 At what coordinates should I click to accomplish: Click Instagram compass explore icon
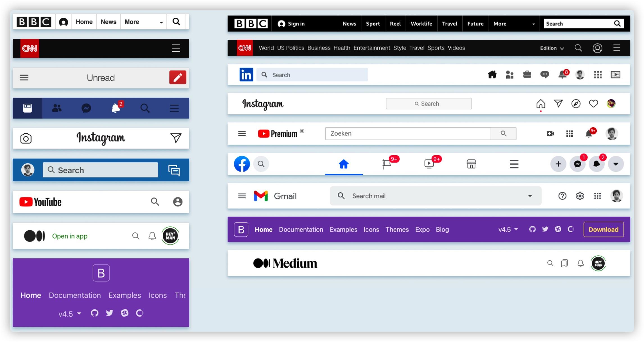tap(576, 104)
